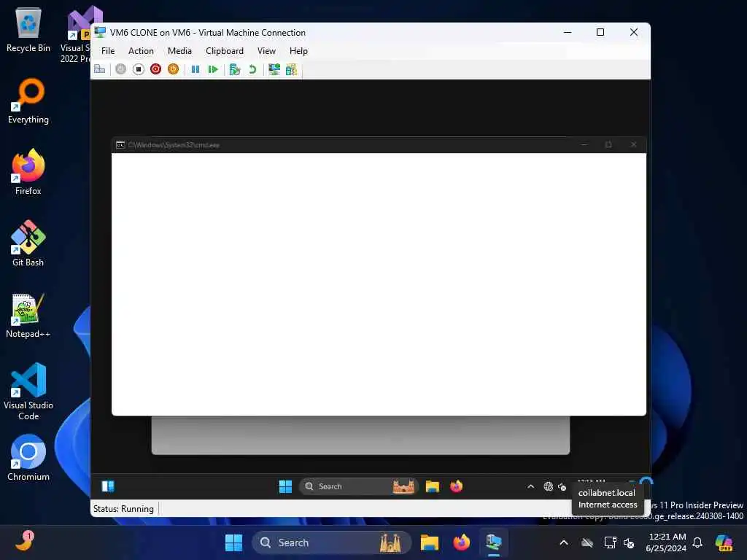Minimize the cmd.exe window inside the VM
The image size is (747, 560).
point(584,145)
